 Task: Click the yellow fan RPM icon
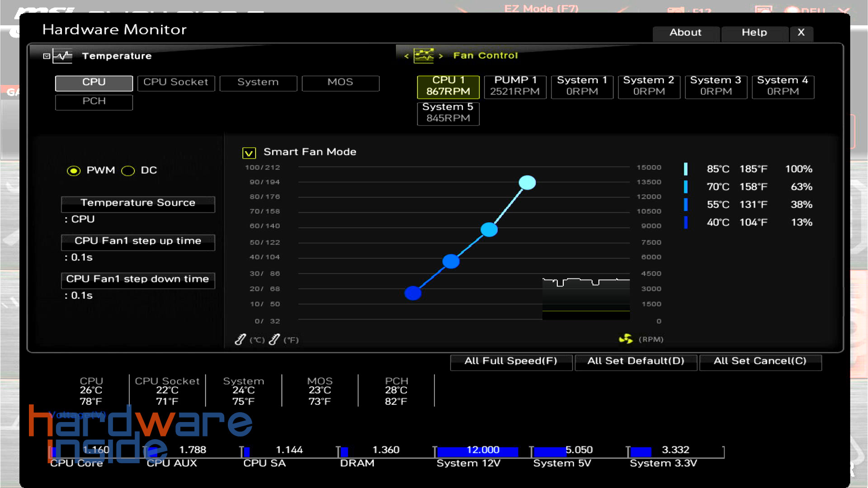(x=626, y=339)
